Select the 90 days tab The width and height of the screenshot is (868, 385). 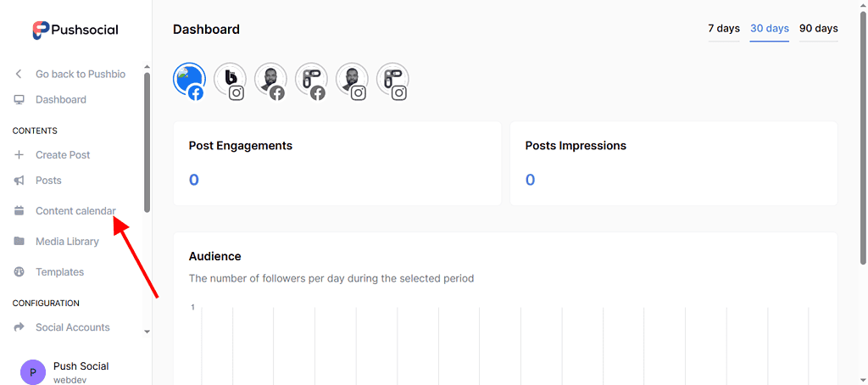pos(818,29)
